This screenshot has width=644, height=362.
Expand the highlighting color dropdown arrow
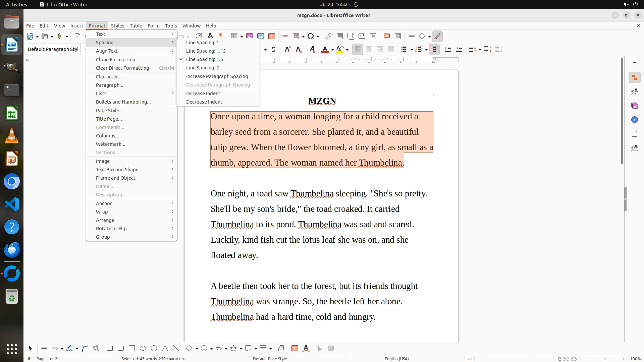tap(347, 50)
